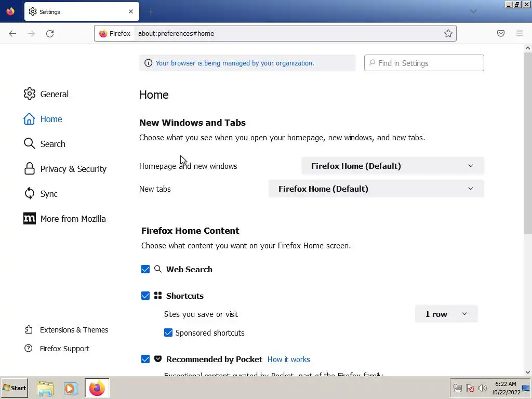This screenshot has width=532, height=399.
Task: Click the magnifier icon beside Web Search
Action: [x=158, y=269]
